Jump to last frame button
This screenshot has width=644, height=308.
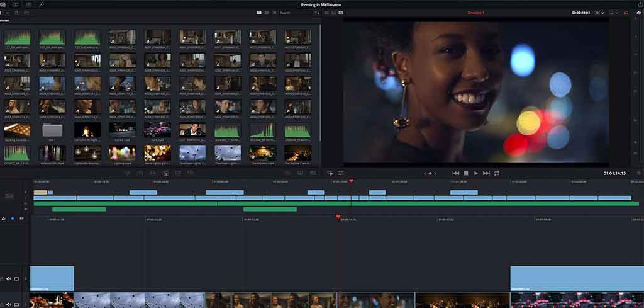486,173
